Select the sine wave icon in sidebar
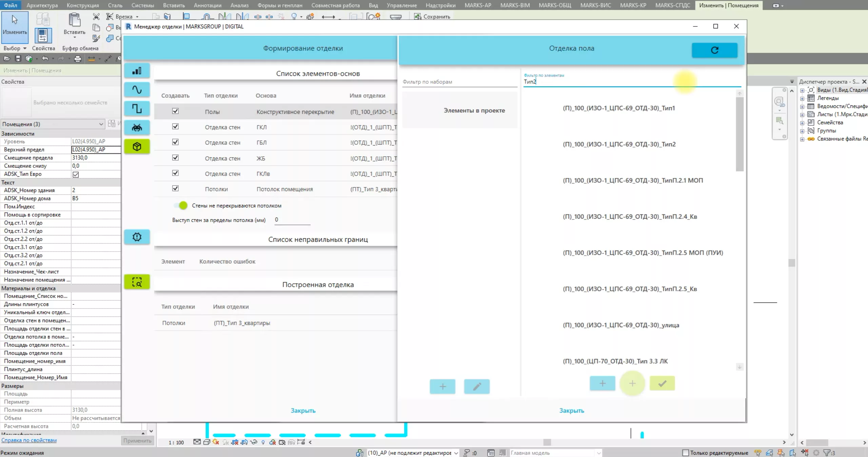Screen dimensions: 868x457 pyautogui.click(x=137, y=90)
